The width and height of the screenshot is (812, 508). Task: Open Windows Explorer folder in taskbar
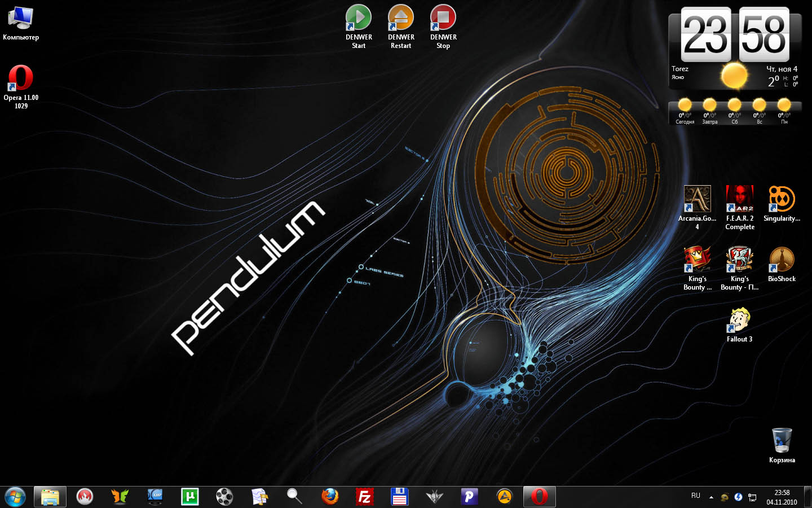click(50, 497)
